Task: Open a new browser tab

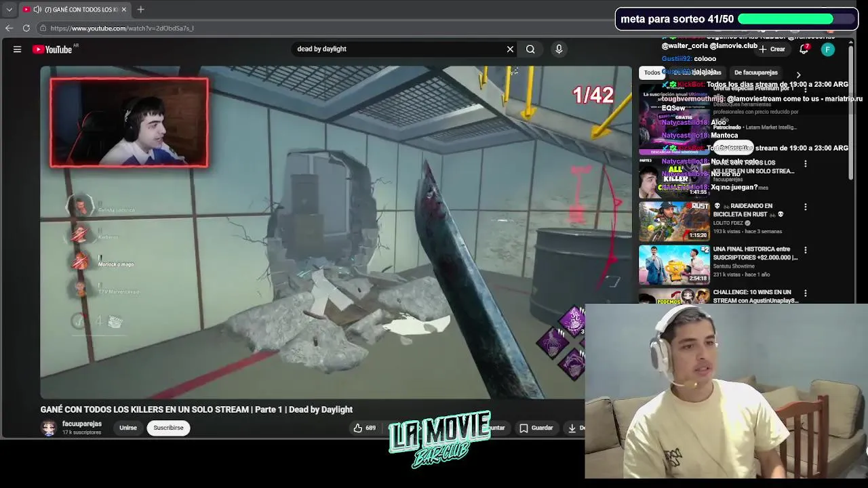Action: pos(140,9)
